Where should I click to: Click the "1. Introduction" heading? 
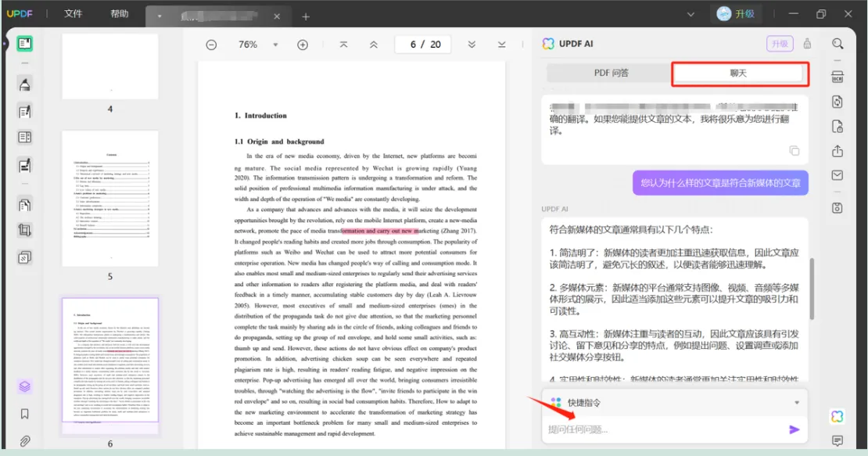point(260,116)
